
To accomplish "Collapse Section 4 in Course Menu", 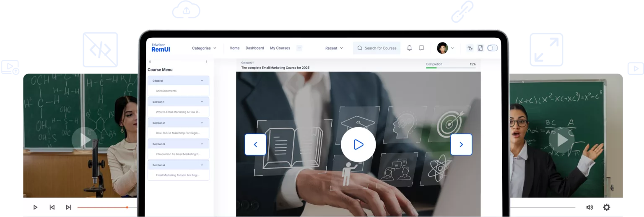I will (202, 165).
